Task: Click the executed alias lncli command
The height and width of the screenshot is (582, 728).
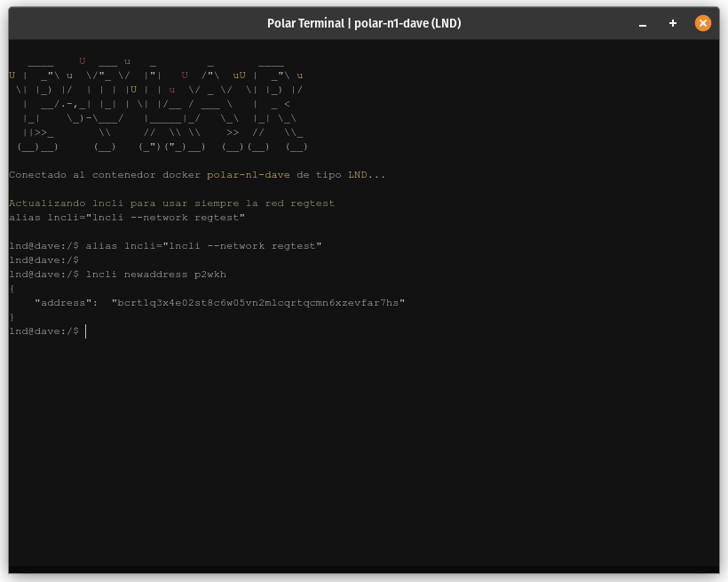Action: click(x=203, y=246)
